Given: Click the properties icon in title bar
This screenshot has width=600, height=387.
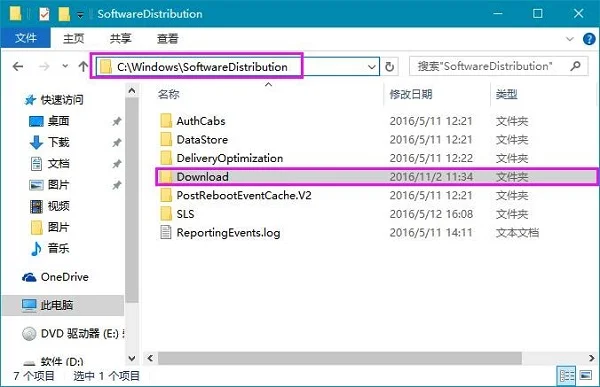Looking at the screenshot, I should [x=44, y=14].
